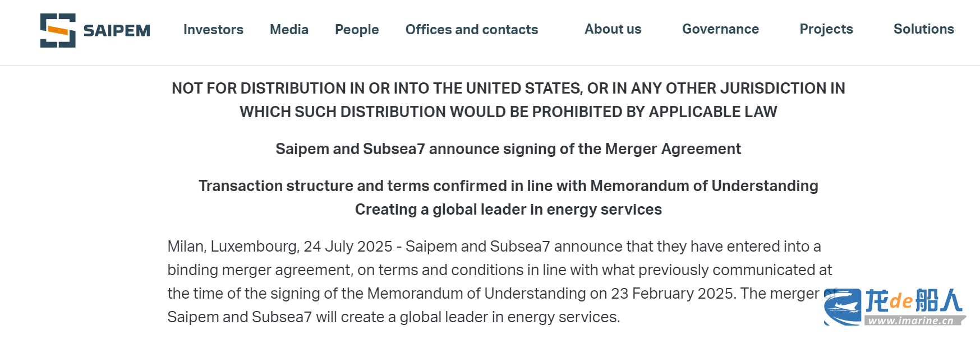Click the ship emblem in the watermark
The width and height of the screenshot is (980, 339).
[x=843, y=307]
